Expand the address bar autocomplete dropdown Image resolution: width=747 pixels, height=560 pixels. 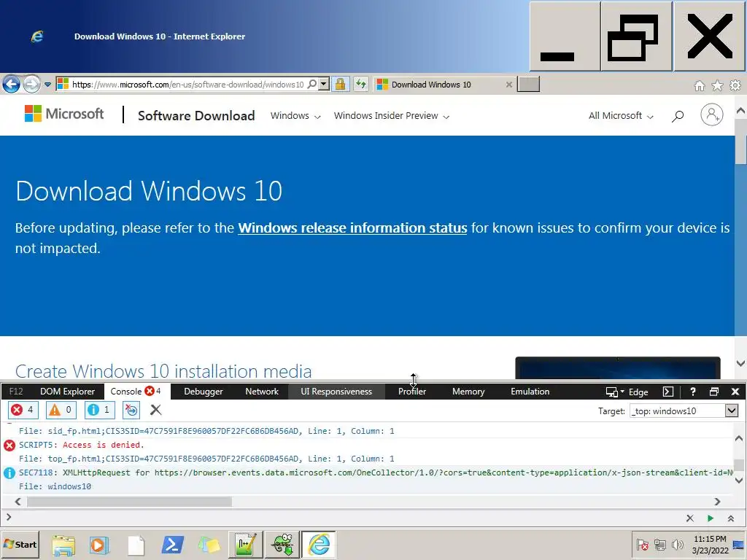pyautogui.click(x=324, y=85)
